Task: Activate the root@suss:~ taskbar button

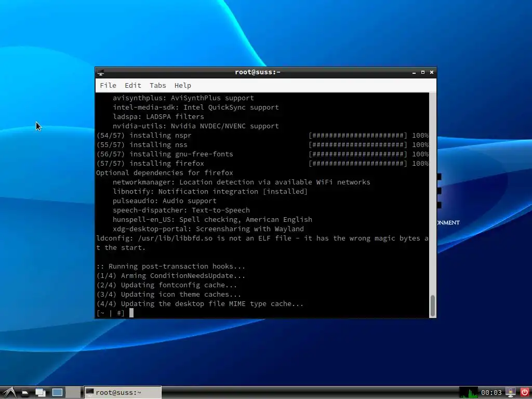Action: pyautogui.click(x=123, y=393)
